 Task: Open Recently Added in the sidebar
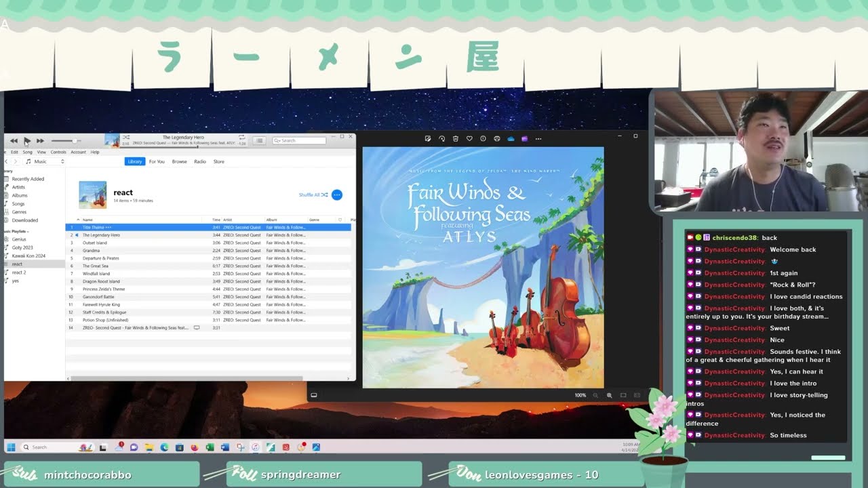point(28,179)
